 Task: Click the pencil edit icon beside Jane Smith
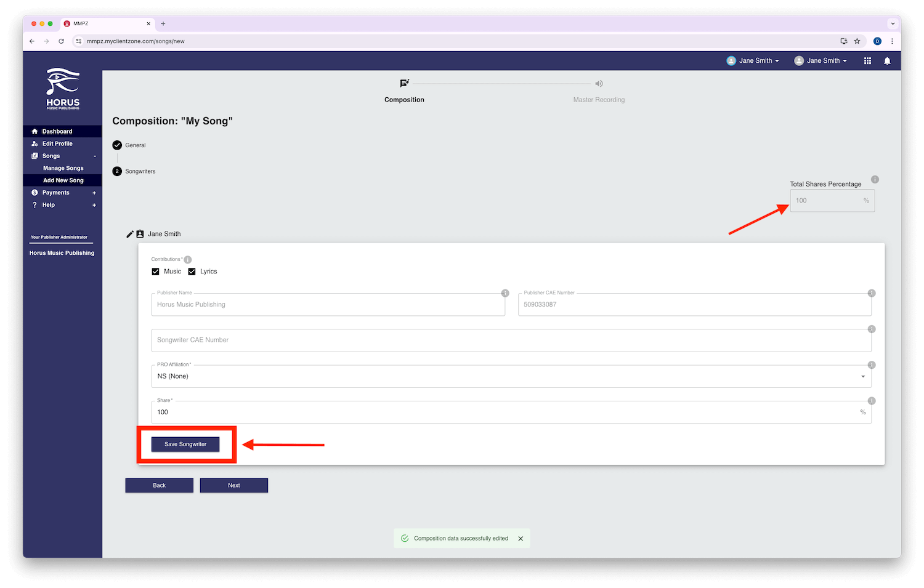(130, 234)
